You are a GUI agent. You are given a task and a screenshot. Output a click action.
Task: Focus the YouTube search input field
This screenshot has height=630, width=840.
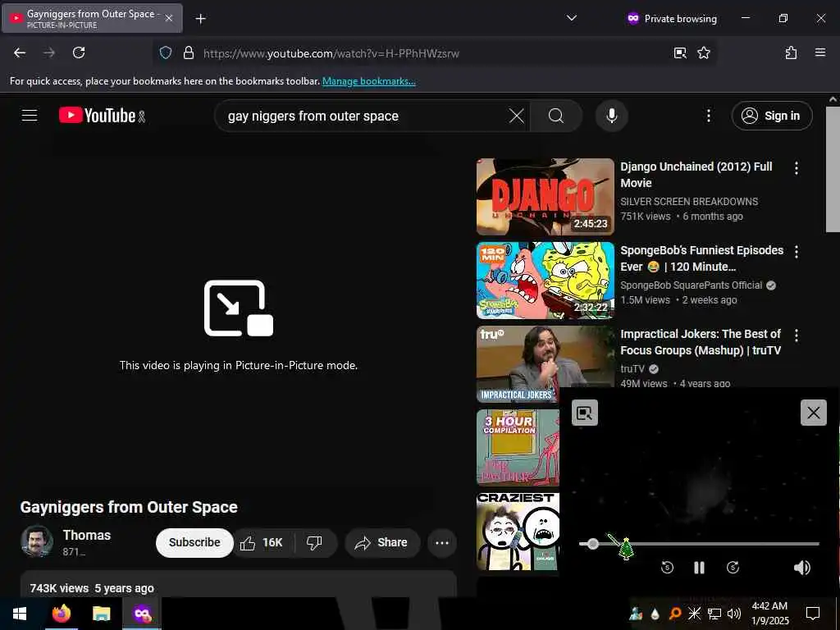pos(364,116)
